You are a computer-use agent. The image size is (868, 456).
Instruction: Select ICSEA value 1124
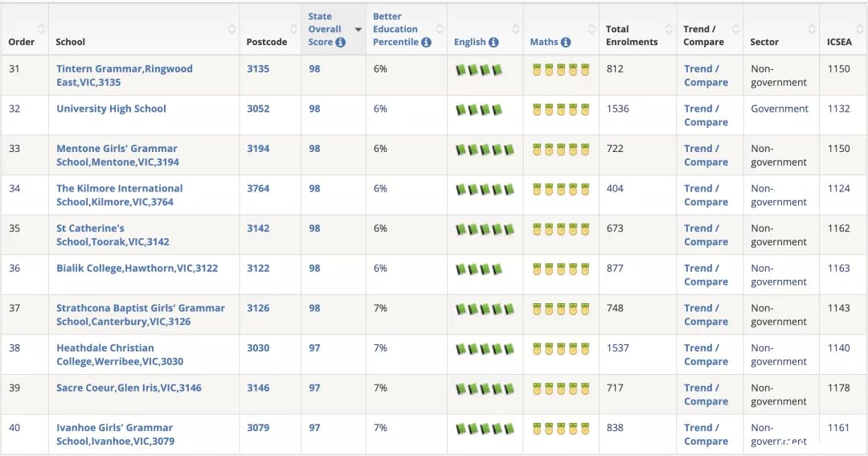pyautogui.click(x=838, y=188)
